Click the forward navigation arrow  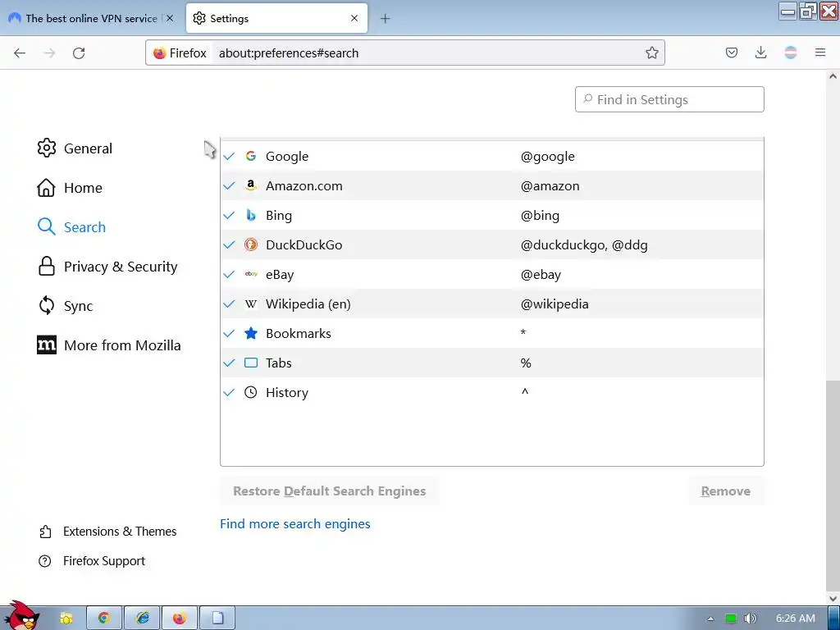(49, 53)
